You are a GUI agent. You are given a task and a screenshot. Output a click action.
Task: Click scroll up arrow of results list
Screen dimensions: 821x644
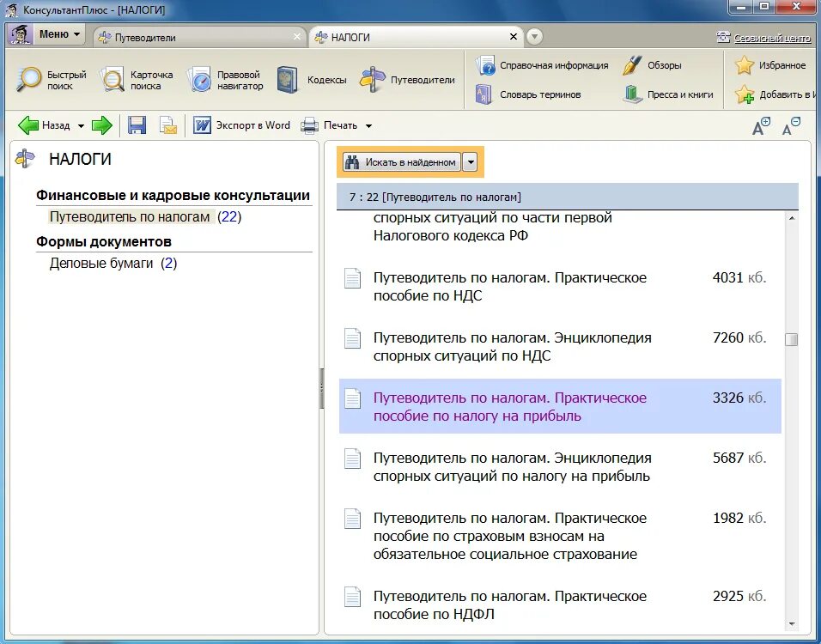[791, 218]
